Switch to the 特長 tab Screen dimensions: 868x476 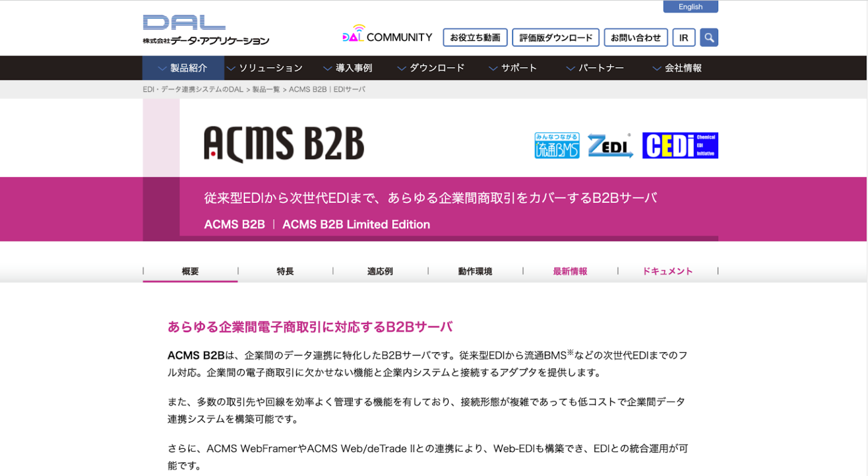click(285, 271)
